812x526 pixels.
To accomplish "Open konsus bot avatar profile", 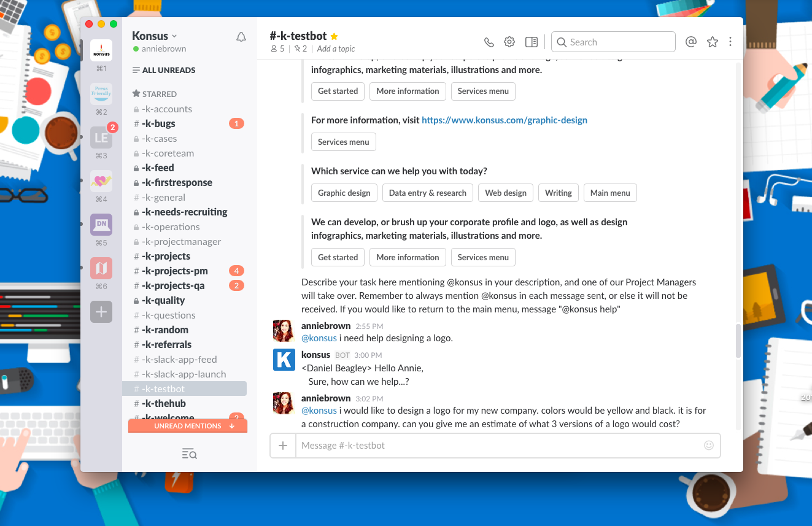I will point(284,360).
